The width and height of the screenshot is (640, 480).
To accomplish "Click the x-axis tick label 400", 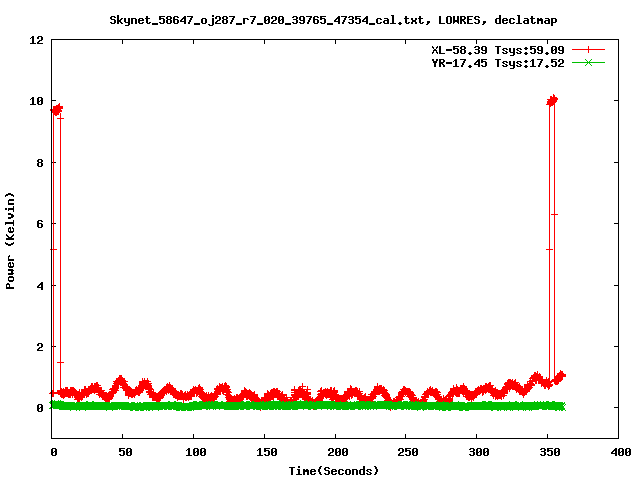I will pos(620,452).
